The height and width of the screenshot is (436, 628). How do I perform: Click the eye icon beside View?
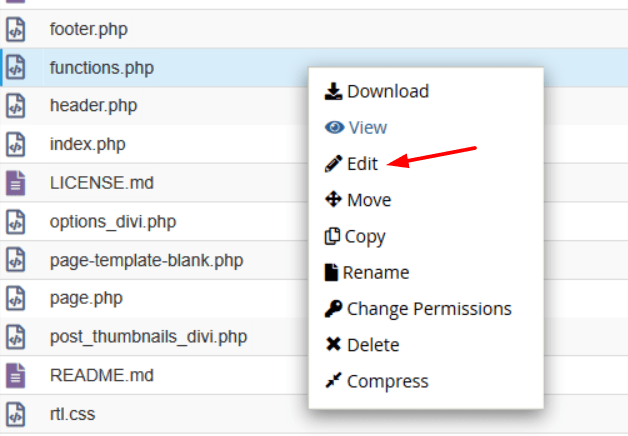pyautogui.click(x=334, y=128)
